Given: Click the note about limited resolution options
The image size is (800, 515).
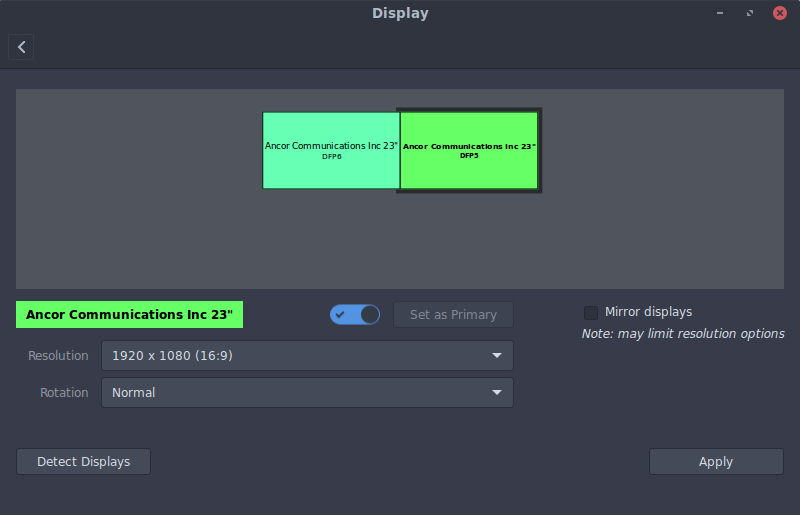Looking at the screenshot, I should pyautogui.click(x=683, y=334).
